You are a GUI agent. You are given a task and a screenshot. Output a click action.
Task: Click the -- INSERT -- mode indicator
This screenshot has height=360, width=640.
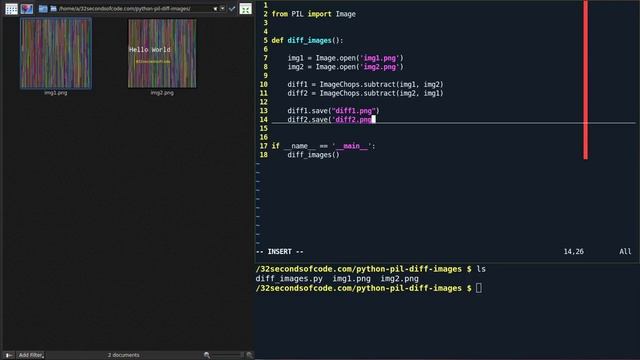coord(280,252)
